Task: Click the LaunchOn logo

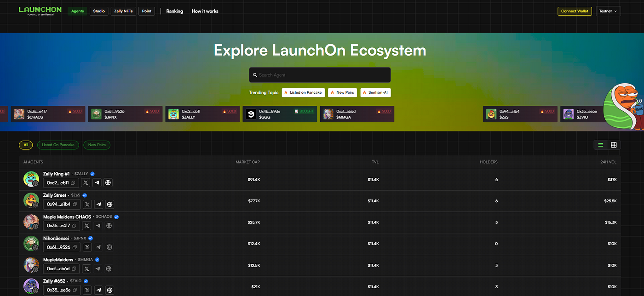Action: [x=40, y=10]
